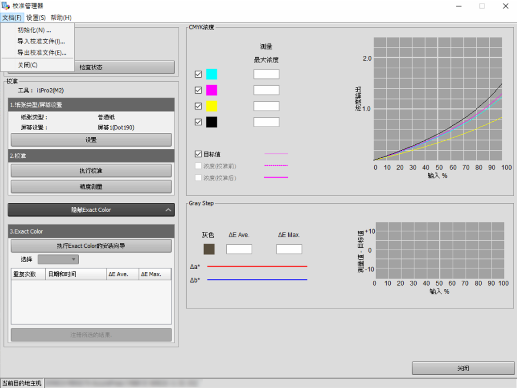Toggle the 目标值 target value checkbox
The height and width of the screenshot is (388, 517).
click(x=198, y=154)
